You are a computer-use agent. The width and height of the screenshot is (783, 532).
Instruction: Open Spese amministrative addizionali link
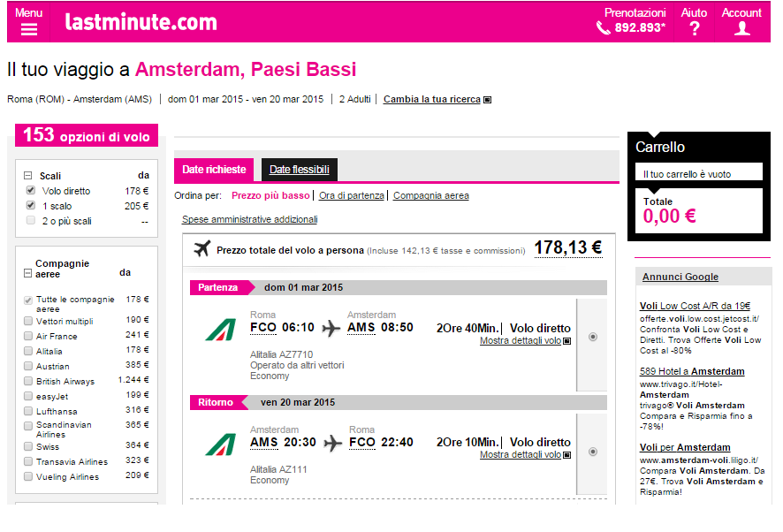click(250, 219)
